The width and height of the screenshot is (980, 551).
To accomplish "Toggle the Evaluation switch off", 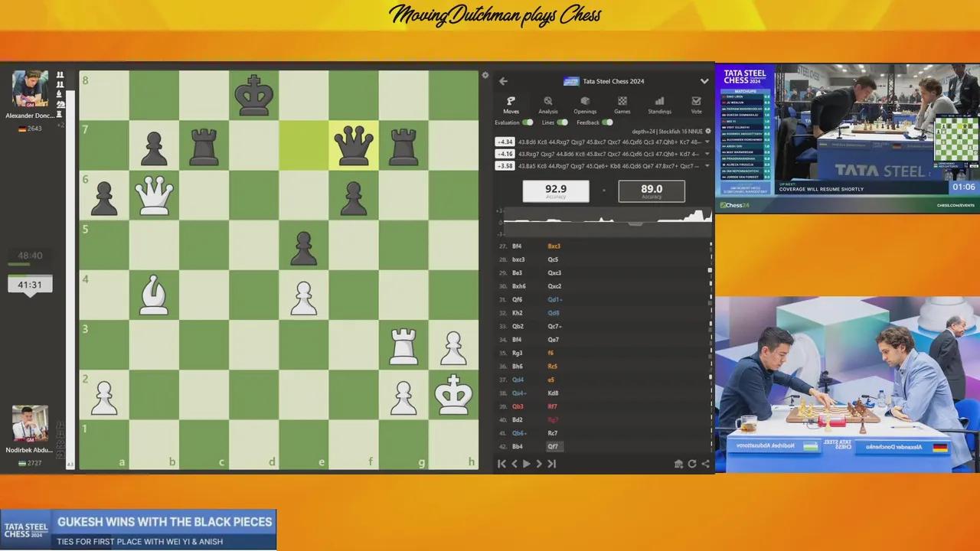I will click(528, 122).
